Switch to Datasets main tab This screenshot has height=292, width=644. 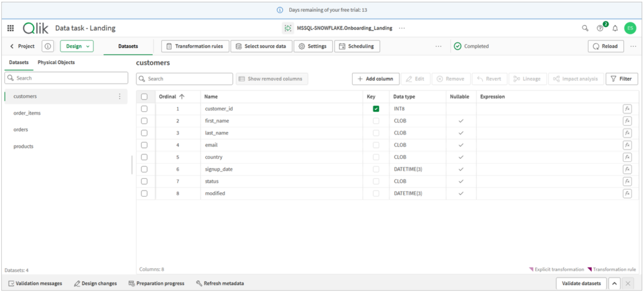(128, 46)
